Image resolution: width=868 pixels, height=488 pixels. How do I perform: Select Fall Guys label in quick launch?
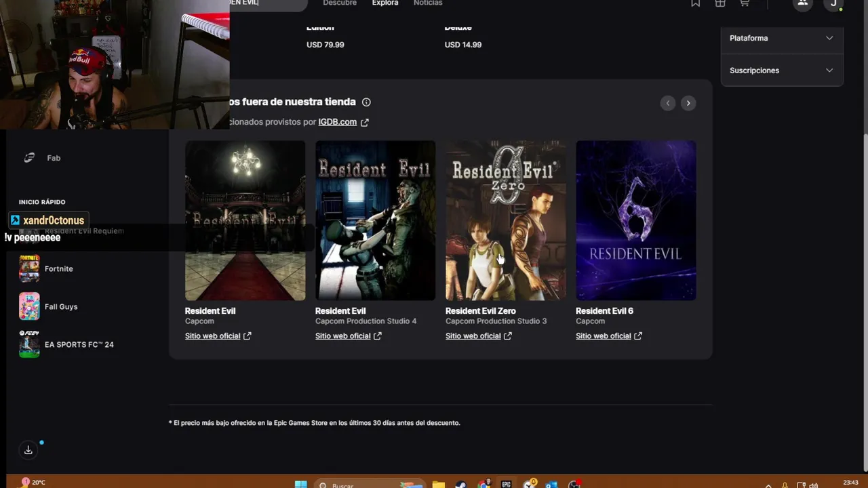point(61,307)
